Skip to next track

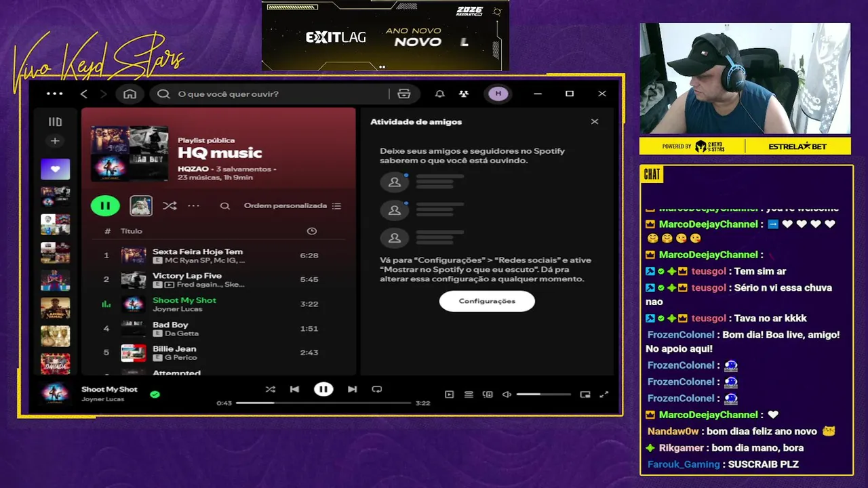coord(352,389)
